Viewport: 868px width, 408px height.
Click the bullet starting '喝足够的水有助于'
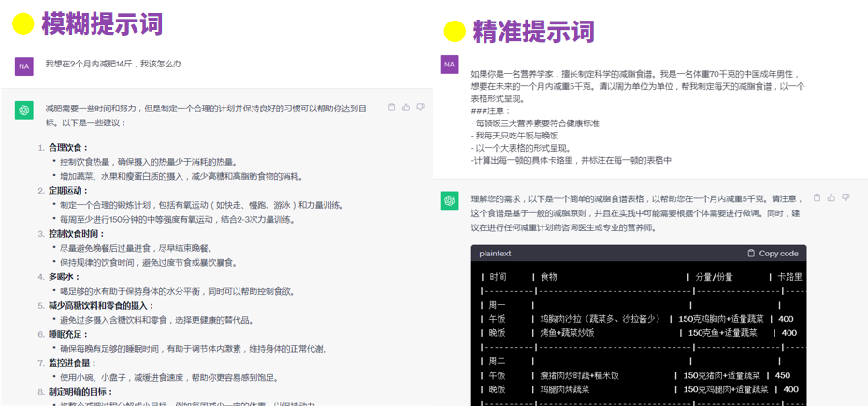tap(177, 291)
